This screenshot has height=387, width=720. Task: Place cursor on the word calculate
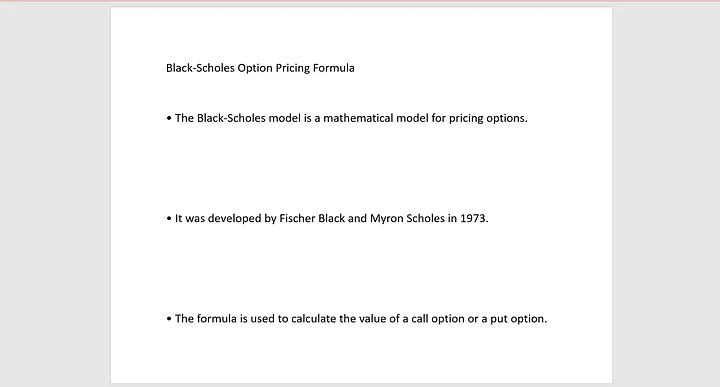(x=313, y=319)
